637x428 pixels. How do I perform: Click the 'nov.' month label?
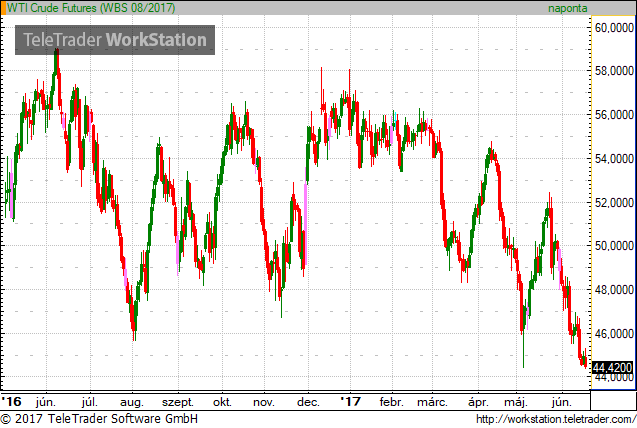pyautogui.click(x=264, y=402)
